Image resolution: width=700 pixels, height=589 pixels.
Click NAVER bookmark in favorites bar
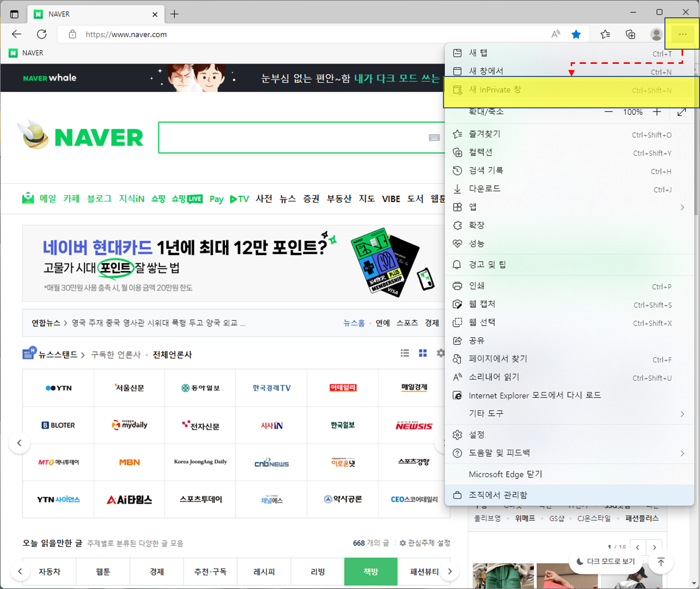tap(26, 53)
